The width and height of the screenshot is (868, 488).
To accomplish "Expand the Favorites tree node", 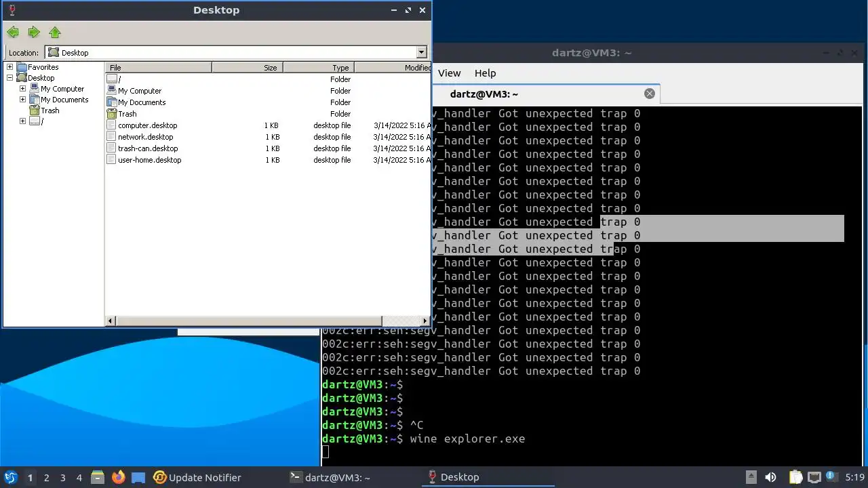I will click(x=9, y=67).
